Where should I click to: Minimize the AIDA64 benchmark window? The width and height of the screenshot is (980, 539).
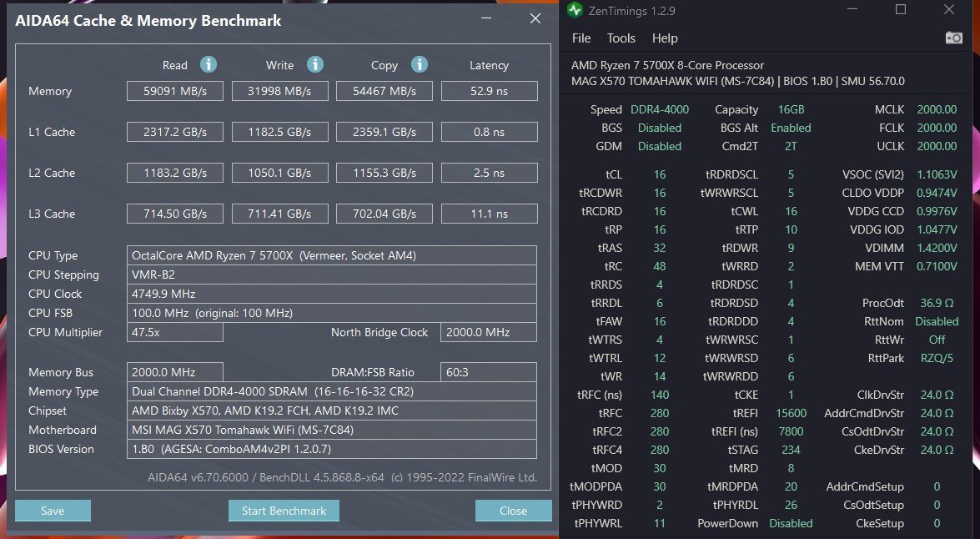(486, 18)
